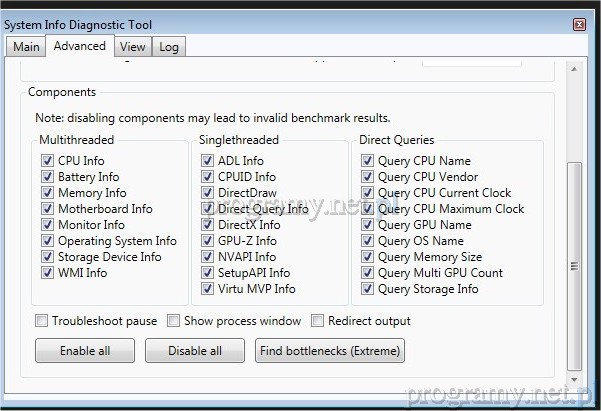Uncheck WMI Info component

(48, 273)
